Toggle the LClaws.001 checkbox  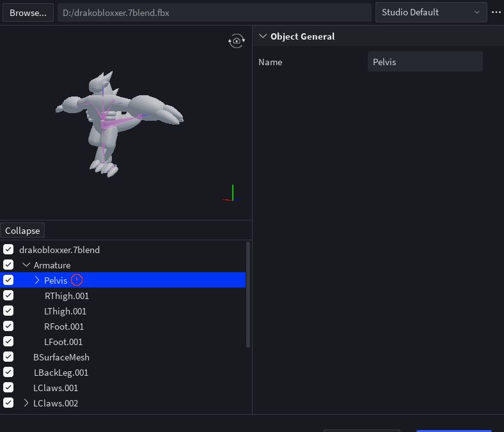(x=8, y=387)
